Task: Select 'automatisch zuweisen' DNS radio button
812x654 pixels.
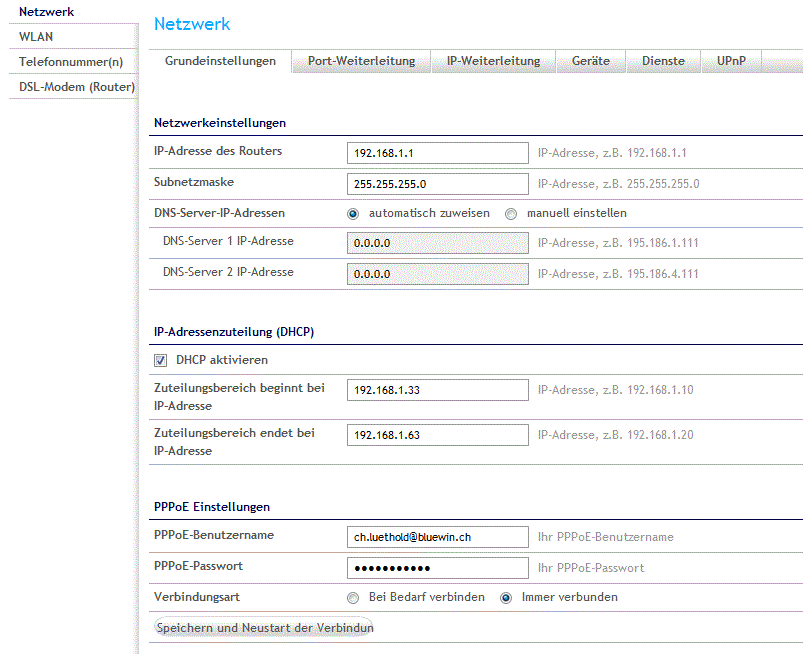Action: coord(353,213)
